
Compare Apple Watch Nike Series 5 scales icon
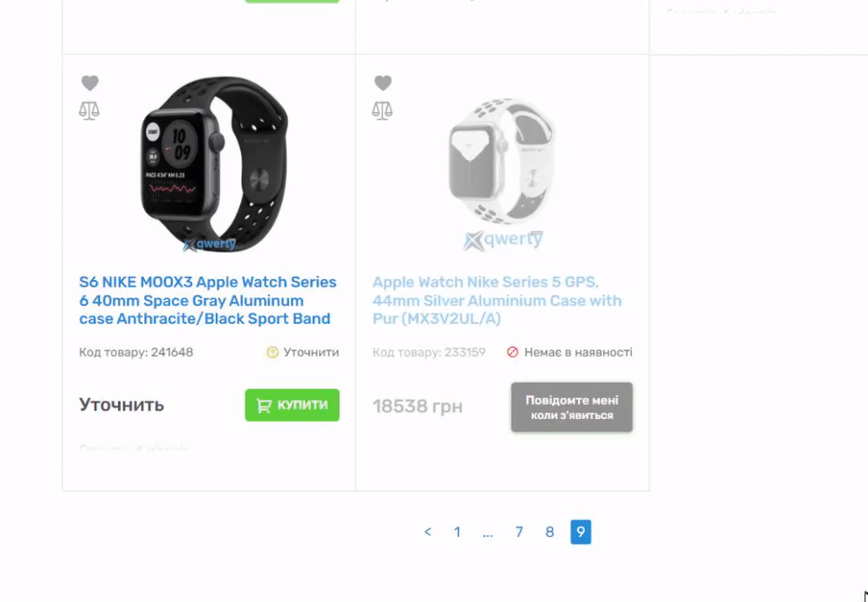click(382, 110)
